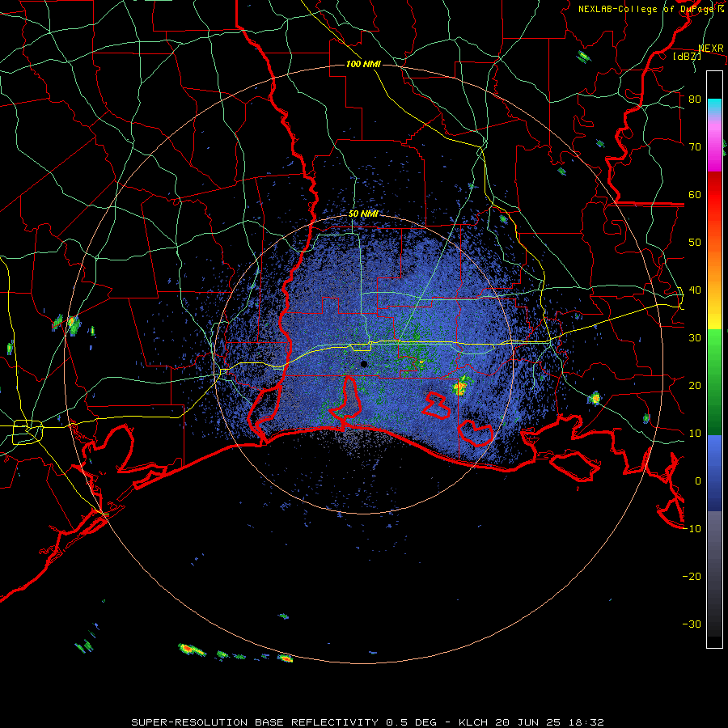Click the 30 value on the dBZ scale
This screenshot has width=728, height=728.
pyautogui.click(x=695, y=338)
